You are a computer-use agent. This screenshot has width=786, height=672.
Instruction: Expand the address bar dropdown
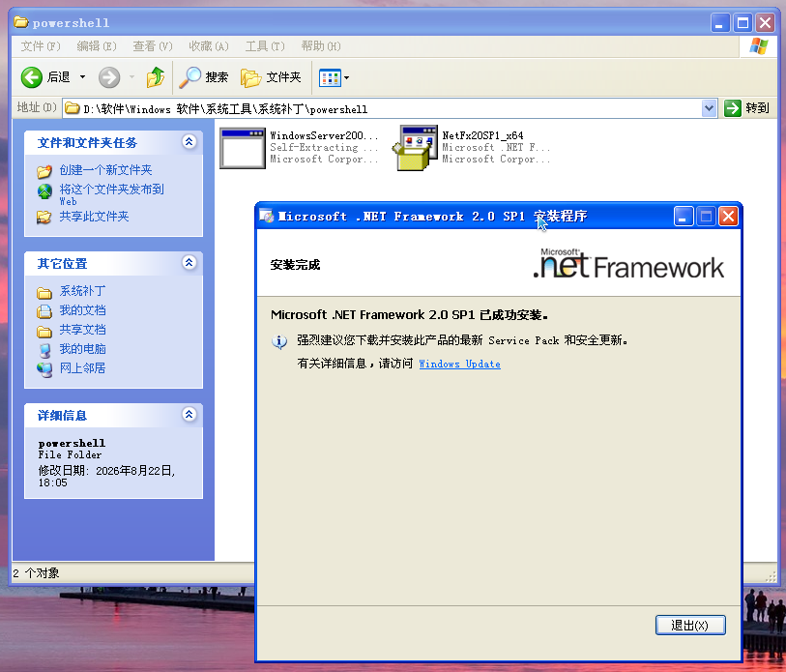(709, 108)
